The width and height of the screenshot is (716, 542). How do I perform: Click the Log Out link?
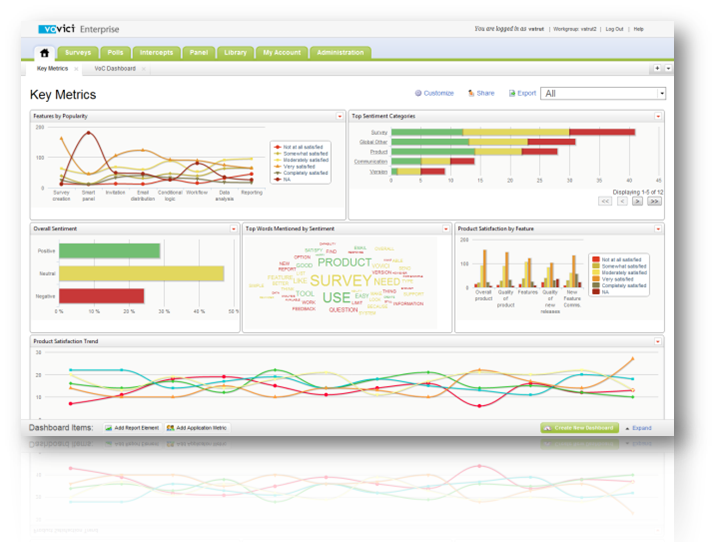click(615, 29)
